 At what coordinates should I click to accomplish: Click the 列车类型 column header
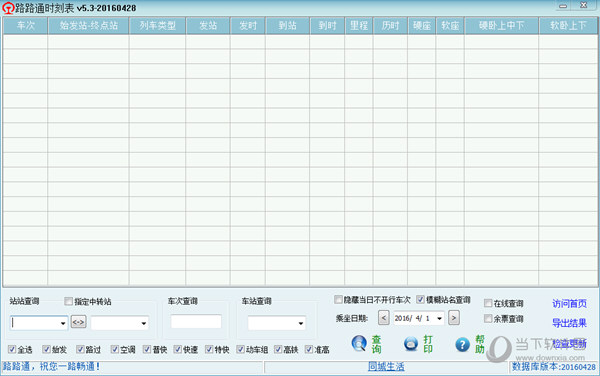(x=157, y=26)
